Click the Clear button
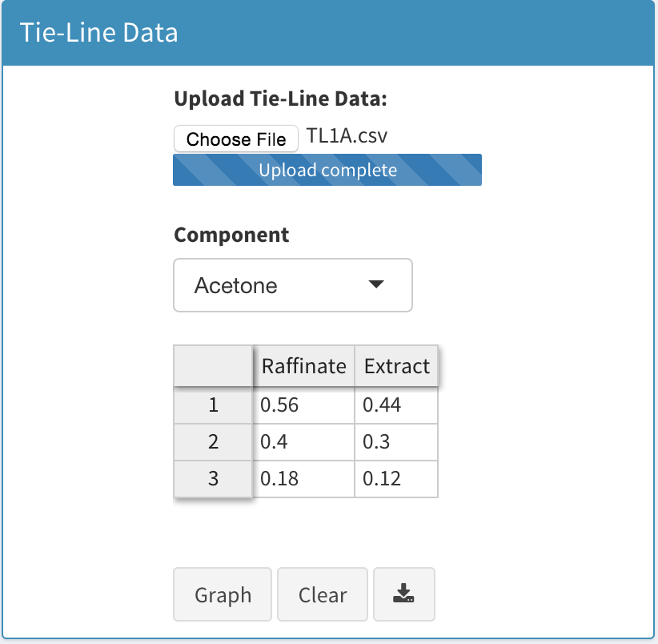 323,594
